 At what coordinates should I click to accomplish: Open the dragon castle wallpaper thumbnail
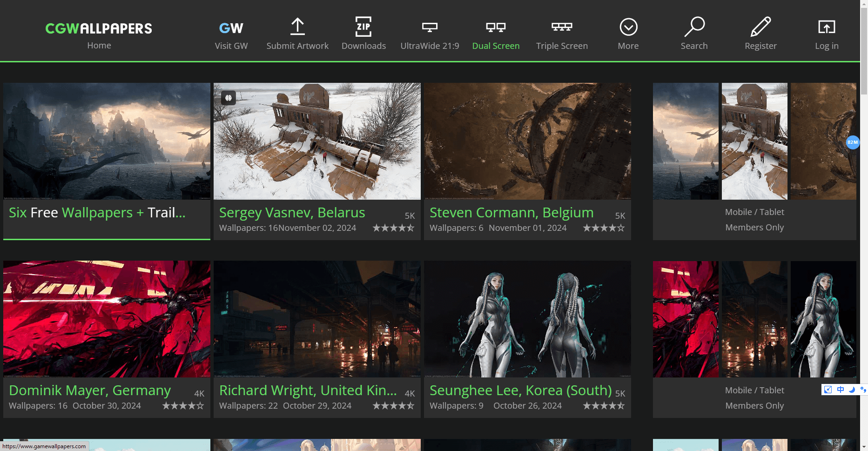(107, 141)
